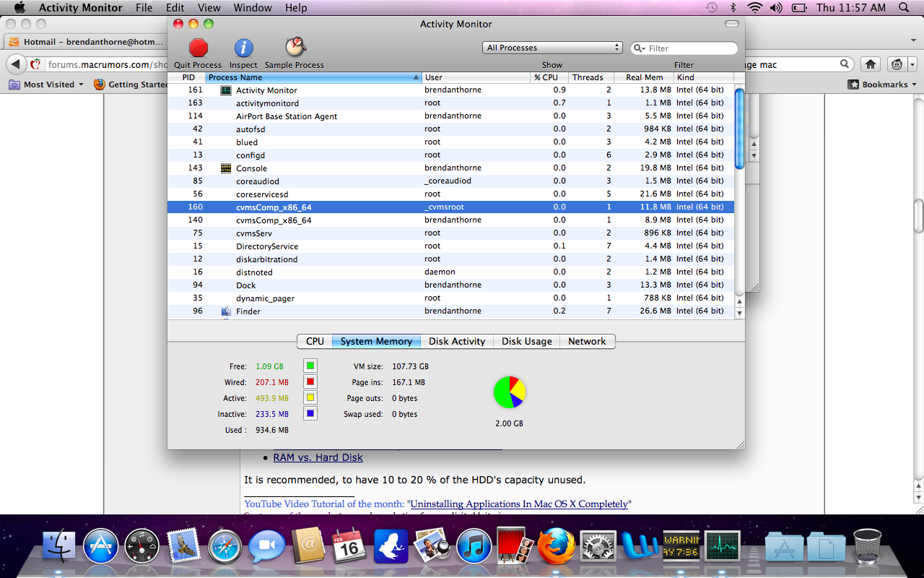Click the Wired memory red color swatch
The height and width of the screenshot is (578, 924).
click(x=310, y=382)
